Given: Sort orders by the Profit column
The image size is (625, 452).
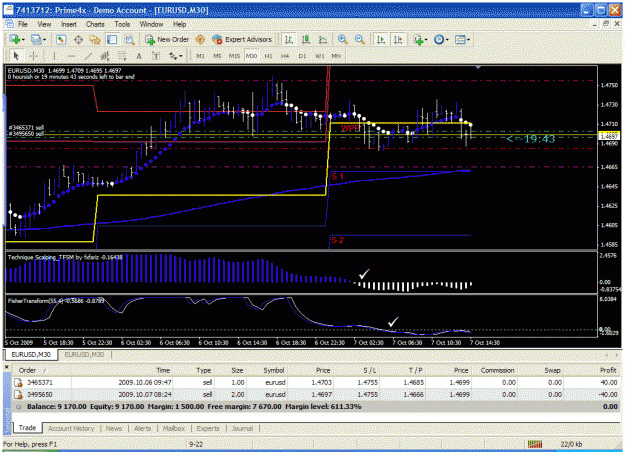Looking at the screenshot, I should click(x=607, y=370).
